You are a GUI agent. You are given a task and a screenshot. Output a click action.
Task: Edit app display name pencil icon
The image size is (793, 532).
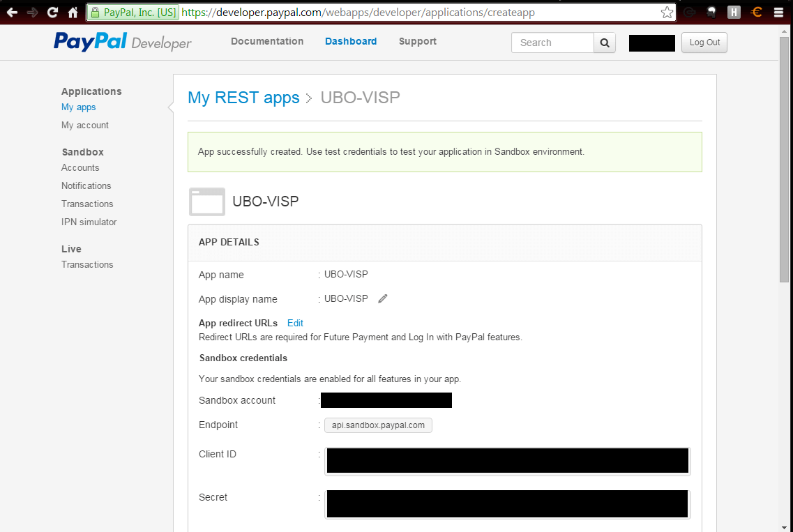click(383, 298)
